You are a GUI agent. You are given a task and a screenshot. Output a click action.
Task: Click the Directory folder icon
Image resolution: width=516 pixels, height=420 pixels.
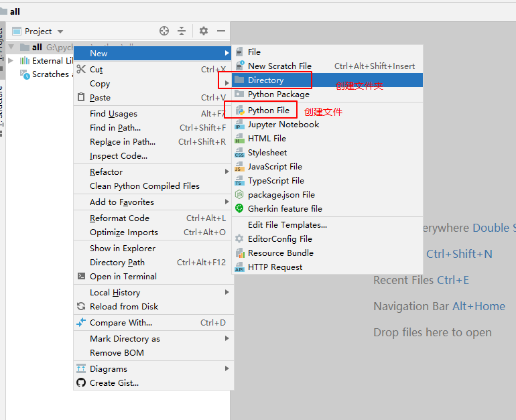click(239, 80)
